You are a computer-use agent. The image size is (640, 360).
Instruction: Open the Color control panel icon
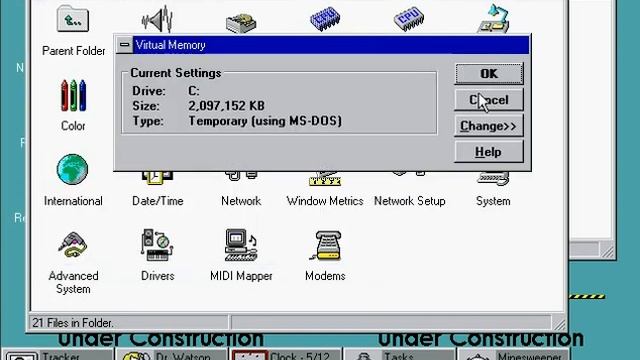(x=73, y=96)
